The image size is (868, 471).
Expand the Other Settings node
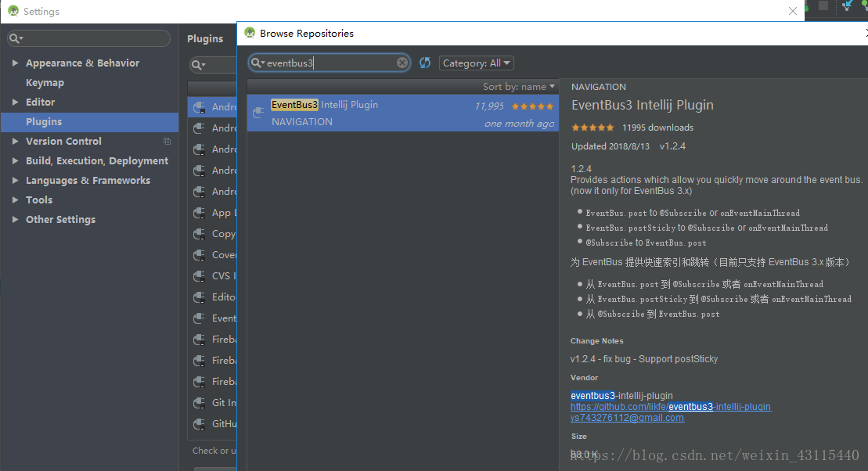pos(15,220)
